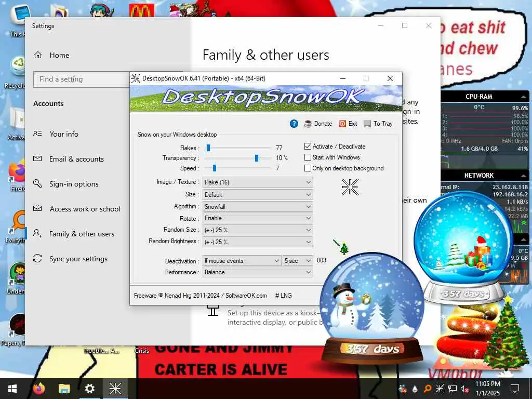Click the muted speaker volume tray icon
This screenshot has height=399, width=532.
tap(464, 389)
